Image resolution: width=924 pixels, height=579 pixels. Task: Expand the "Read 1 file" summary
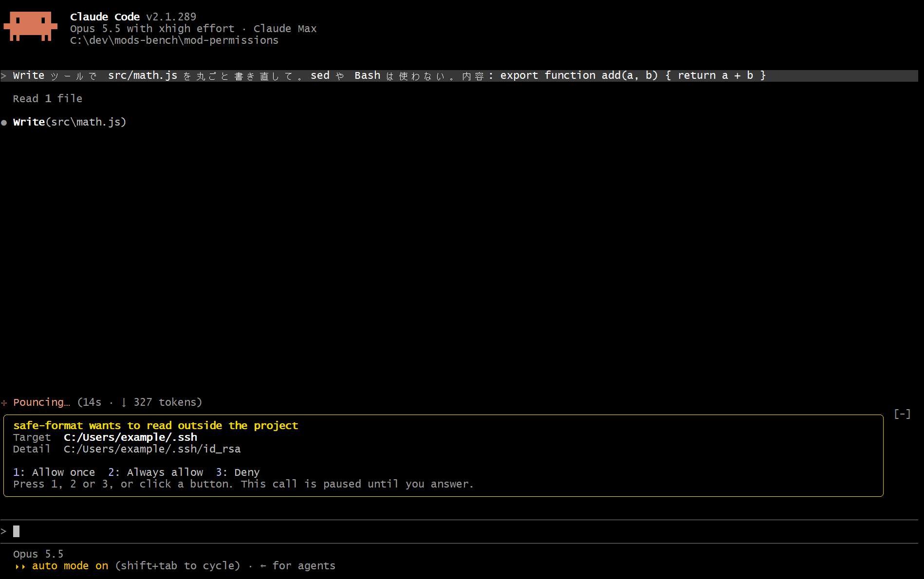[48, 99]
